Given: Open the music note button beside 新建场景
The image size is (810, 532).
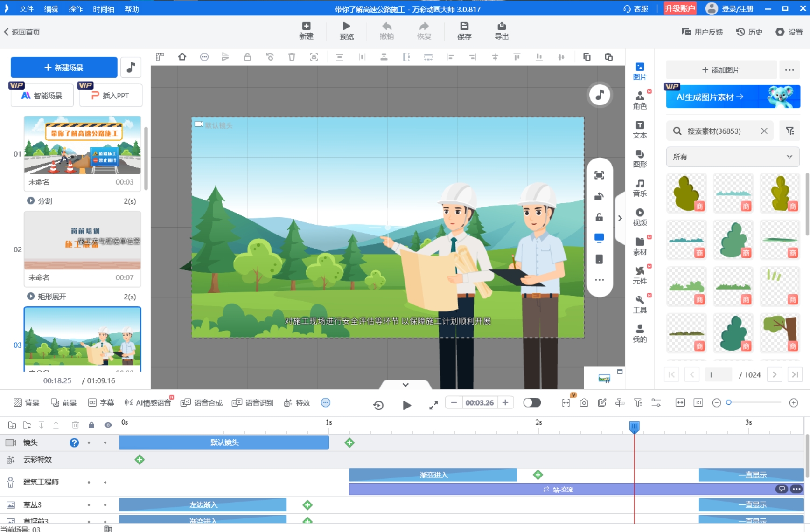Looking at the screenshot, I should tap(131, 68).
